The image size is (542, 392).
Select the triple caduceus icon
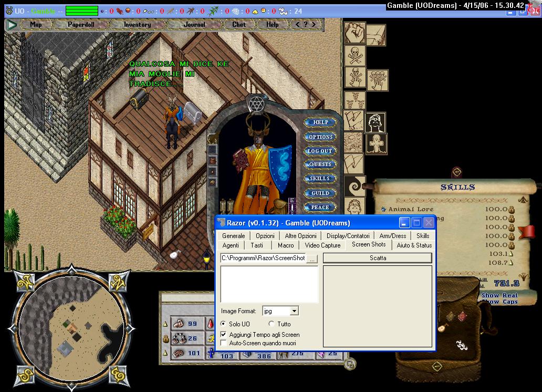point(355,100)
